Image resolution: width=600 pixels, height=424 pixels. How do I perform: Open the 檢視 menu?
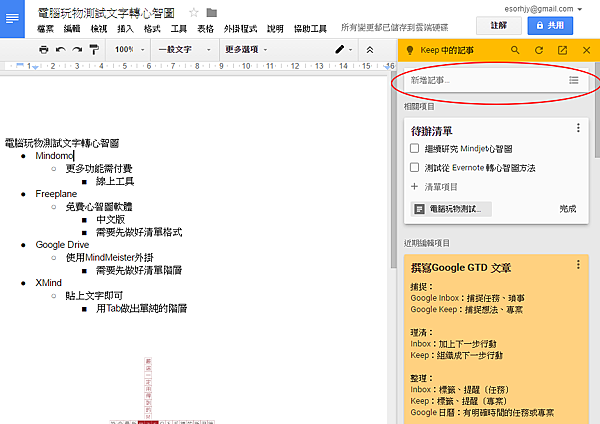99,29
